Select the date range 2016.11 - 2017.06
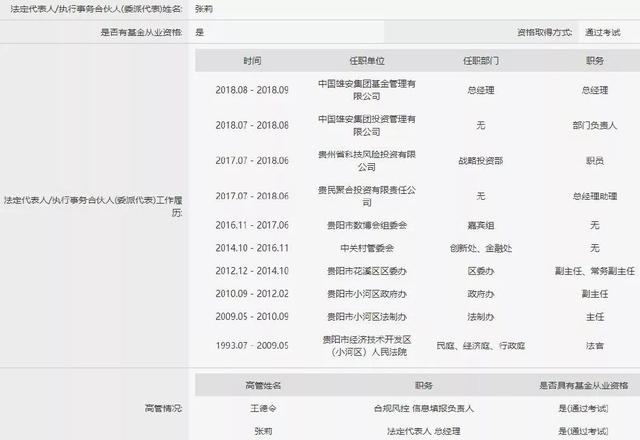The image size is (640, 440). point(252,225)
